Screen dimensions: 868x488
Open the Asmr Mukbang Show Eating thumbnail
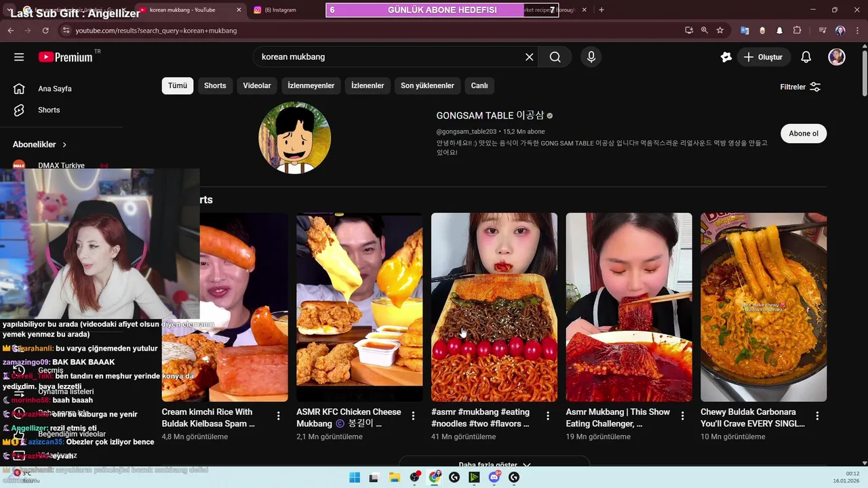click(x=629, y=307)
